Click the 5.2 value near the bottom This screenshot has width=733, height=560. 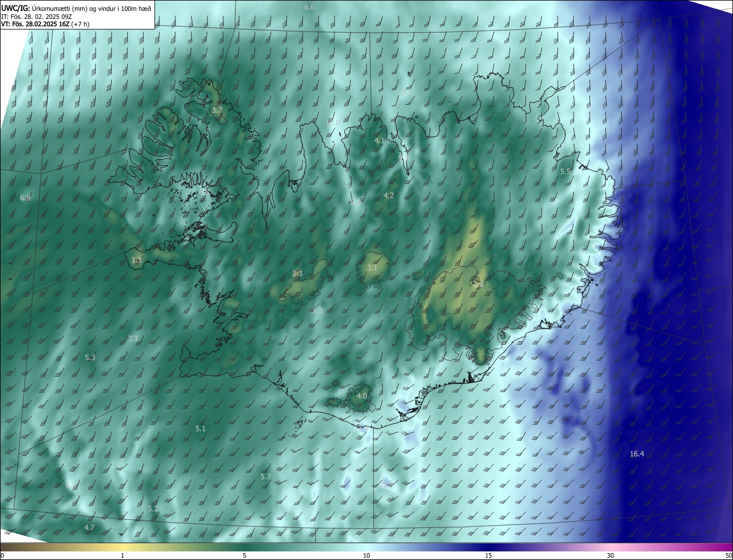[153, 509]
